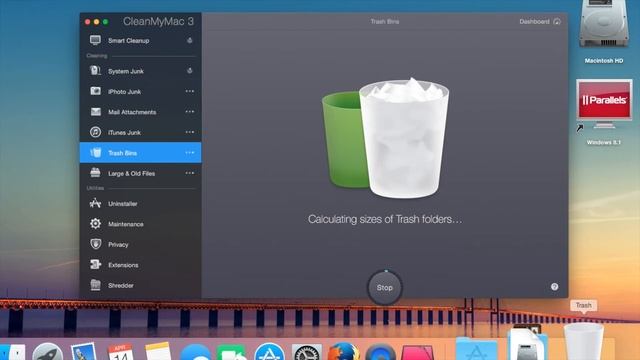Open the three-dot options for Large & Old Files
Image resolution: width=640 pixels, height=360 pixels.
190,173
